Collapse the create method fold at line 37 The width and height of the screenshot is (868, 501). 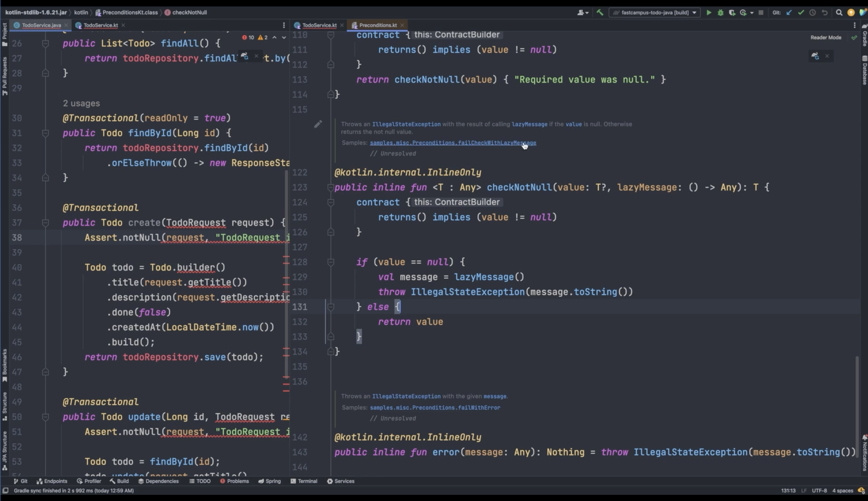pyautogui.click(x=45, y=223)
